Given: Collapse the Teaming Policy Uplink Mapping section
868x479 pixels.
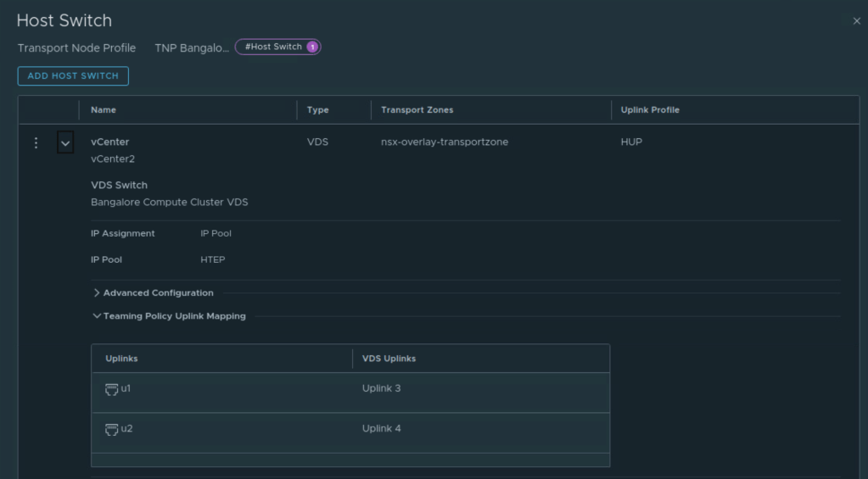Looking at the screenshot, I should coord(169,316).
